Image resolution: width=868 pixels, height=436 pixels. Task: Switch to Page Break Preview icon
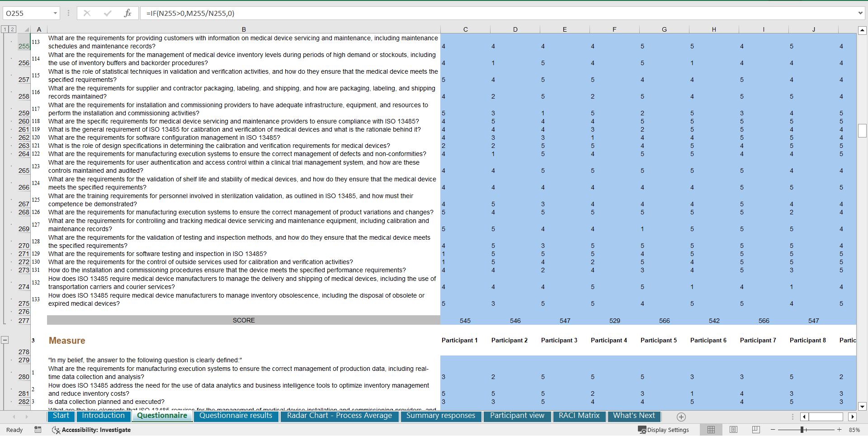click(756, 430)
